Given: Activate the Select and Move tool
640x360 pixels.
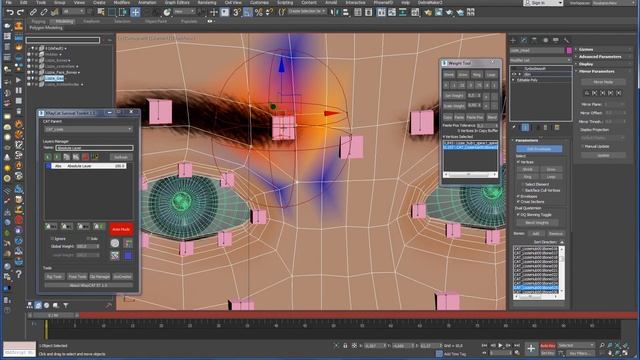Looking at the screenshot, I should click(135, 12).
